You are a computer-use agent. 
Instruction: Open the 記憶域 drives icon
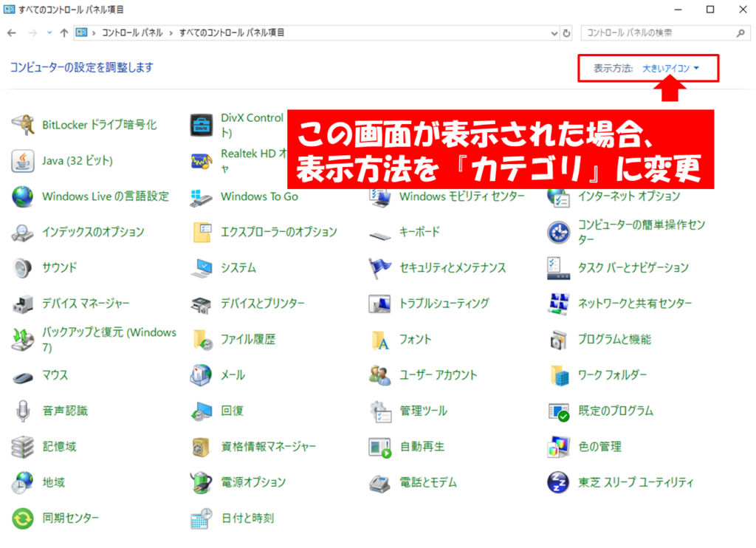pos(23,447)
